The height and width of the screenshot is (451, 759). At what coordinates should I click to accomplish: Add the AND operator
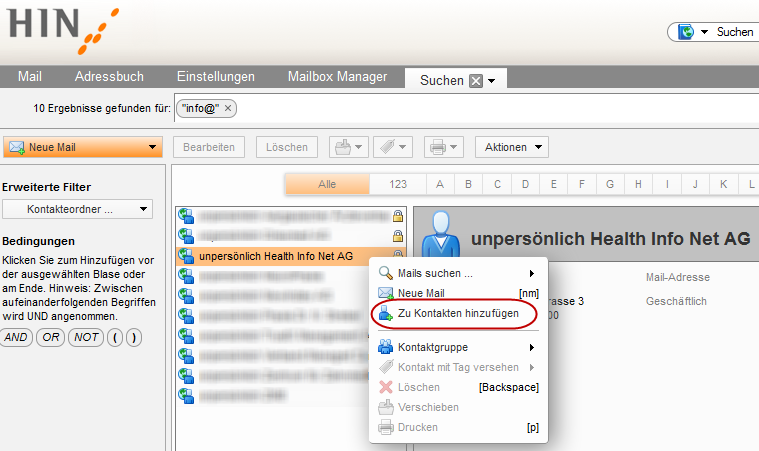[16, 337]
